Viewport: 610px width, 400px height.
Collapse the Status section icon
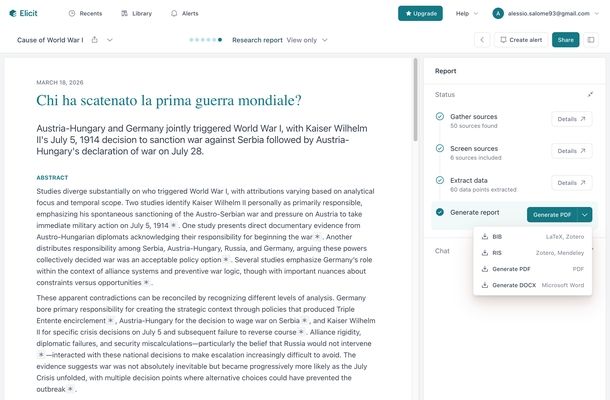(x=590, y=94)
